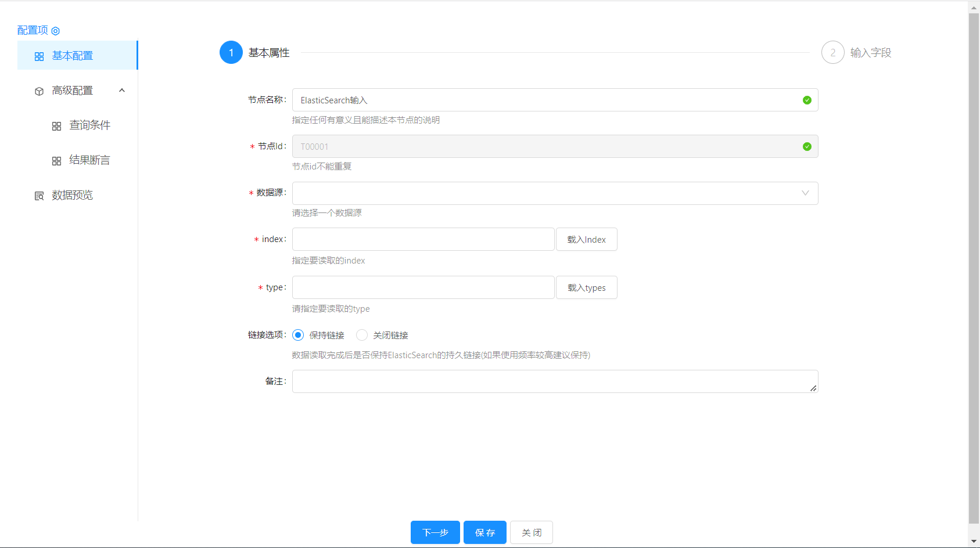Click the grid icon beside 结果断言
The height and width of the screenshot is (548, 980).
[x=56, y=161]
